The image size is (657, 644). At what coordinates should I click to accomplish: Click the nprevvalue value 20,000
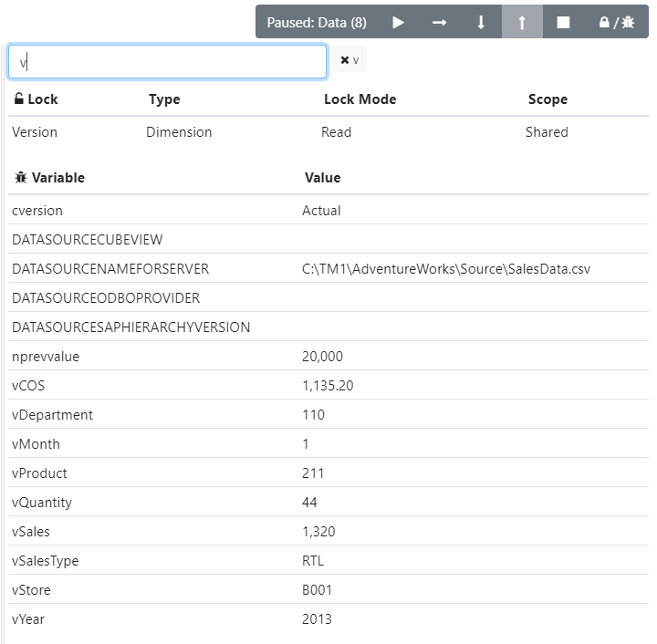click(322, 357)
